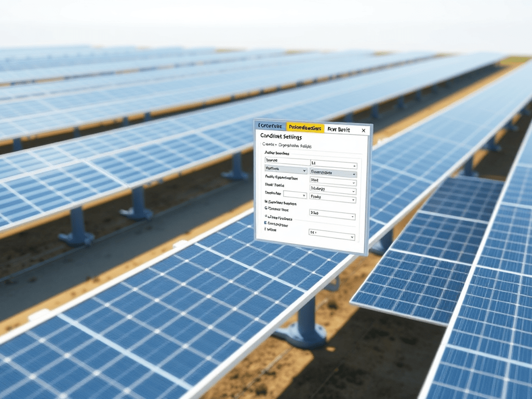Open the gray highlighted right dropdown, second row
Image resolution: width=532 pixels, height=399 pixels.
click(333, 172)
